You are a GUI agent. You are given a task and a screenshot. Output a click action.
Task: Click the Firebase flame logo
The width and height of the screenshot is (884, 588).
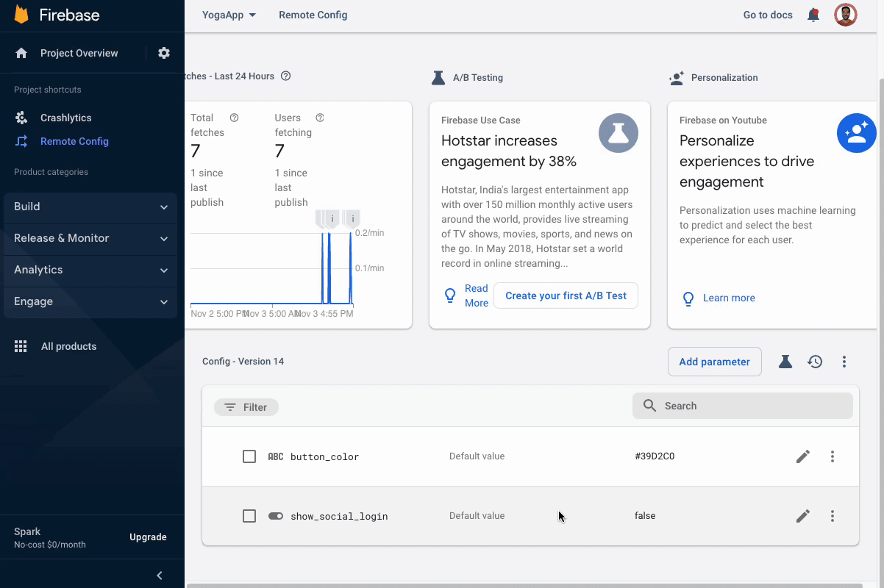[x=21, y=15]
